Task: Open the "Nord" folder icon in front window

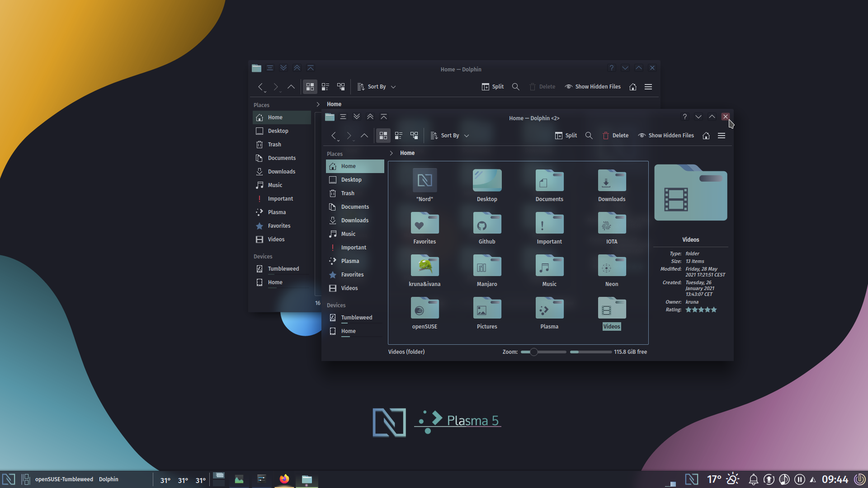Action: point(425,180)
